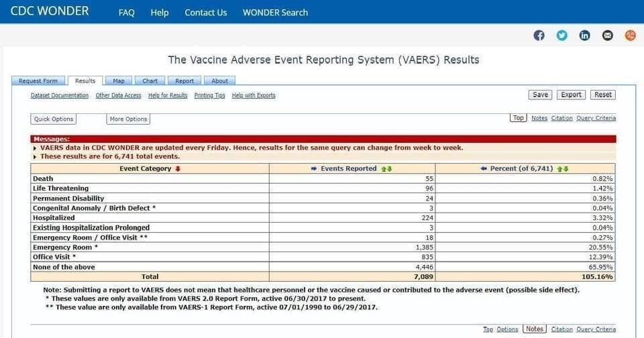Click the Save button
Image resolution: width=644 pixels, height=338 pixels.
540,95
